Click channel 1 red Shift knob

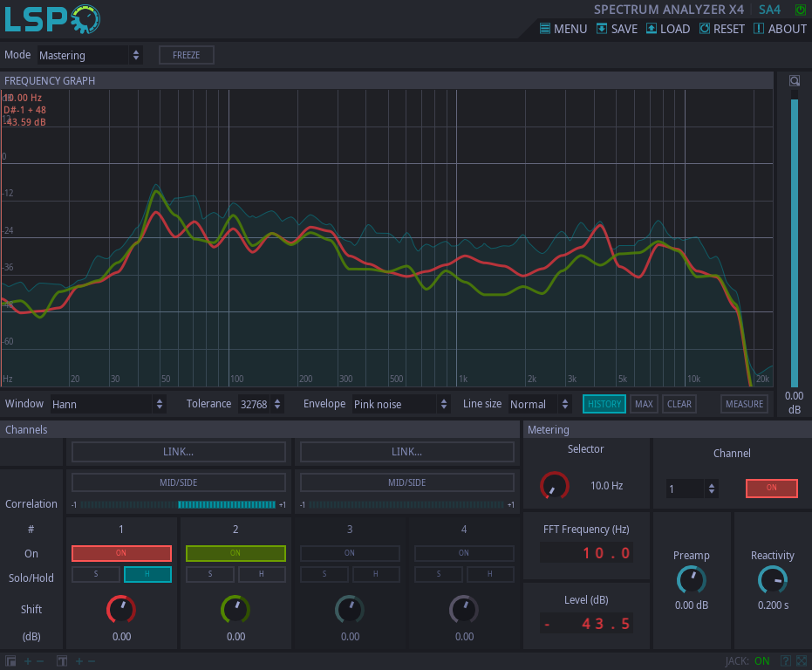coord(121,610)
